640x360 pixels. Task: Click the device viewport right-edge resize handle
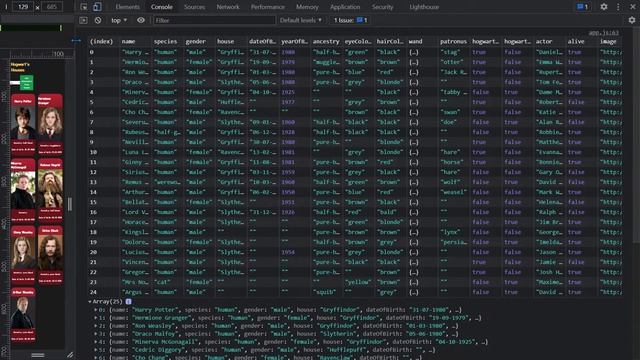[70, 204]
